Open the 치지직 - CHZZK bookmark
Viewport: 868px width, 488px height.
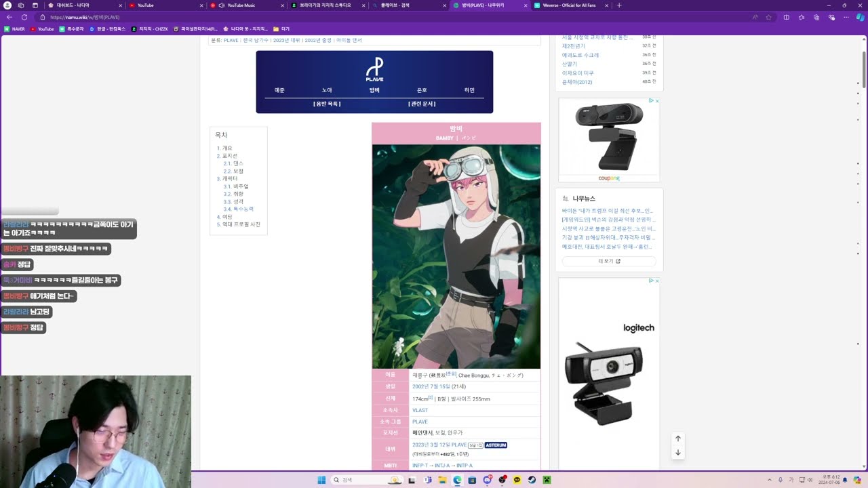(x=150, y=29)
